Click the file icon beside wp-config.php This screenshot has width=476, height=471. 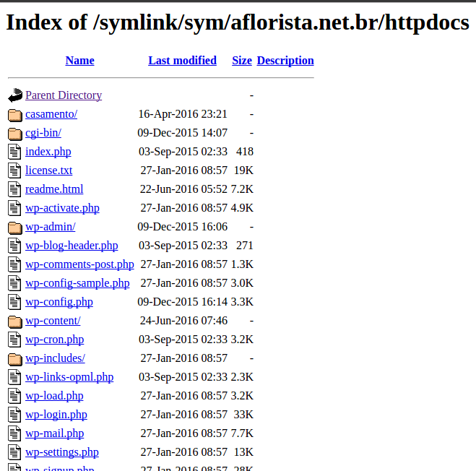(14, 302)
